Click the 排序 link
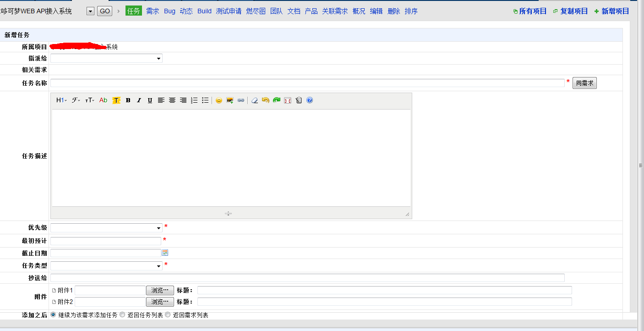The image size is (644, 331). pyautogui.click(x=411, y=11)
